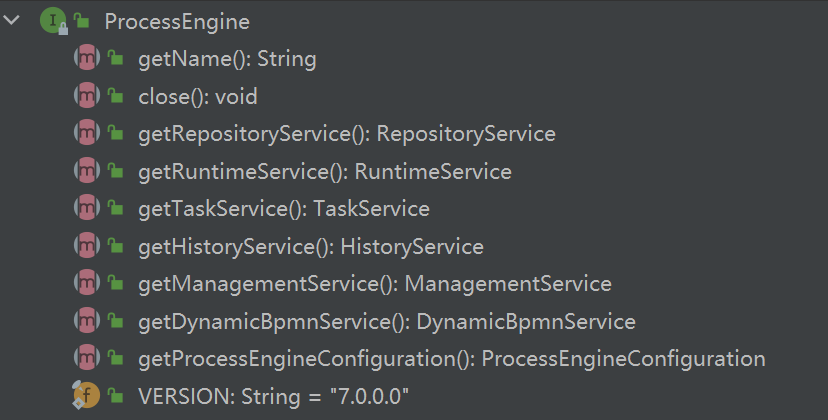Select close(): void method

coord(198,97)
